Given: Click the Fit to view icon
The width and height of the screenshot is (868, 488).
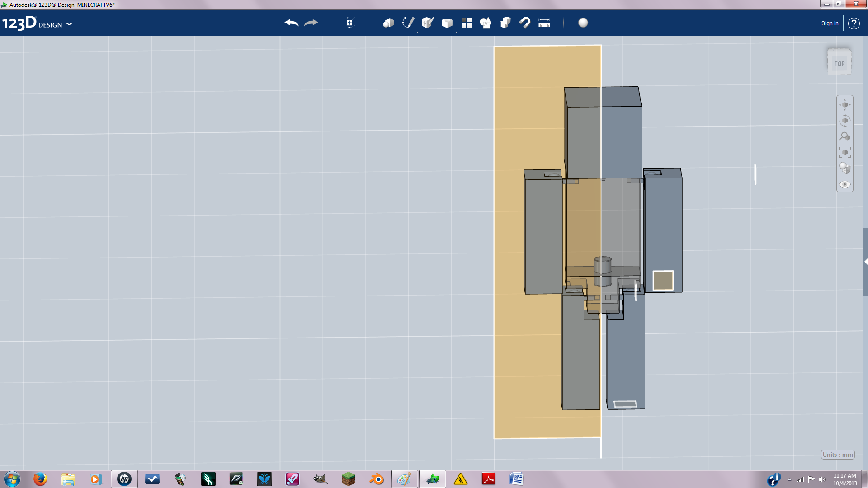Looking at the screenshot, I should pyautogui.click(x=845, y=152).
